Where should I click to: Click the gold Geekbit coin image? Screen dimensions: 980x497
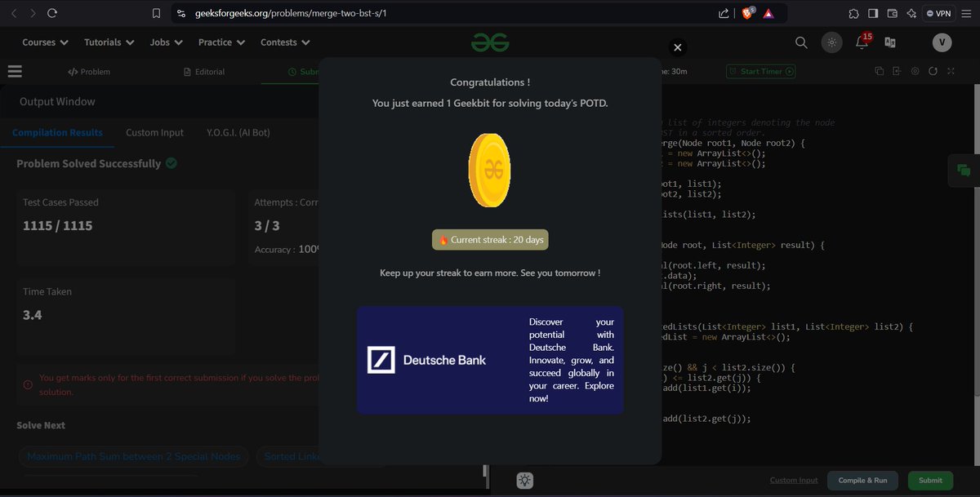coord(489,170)
